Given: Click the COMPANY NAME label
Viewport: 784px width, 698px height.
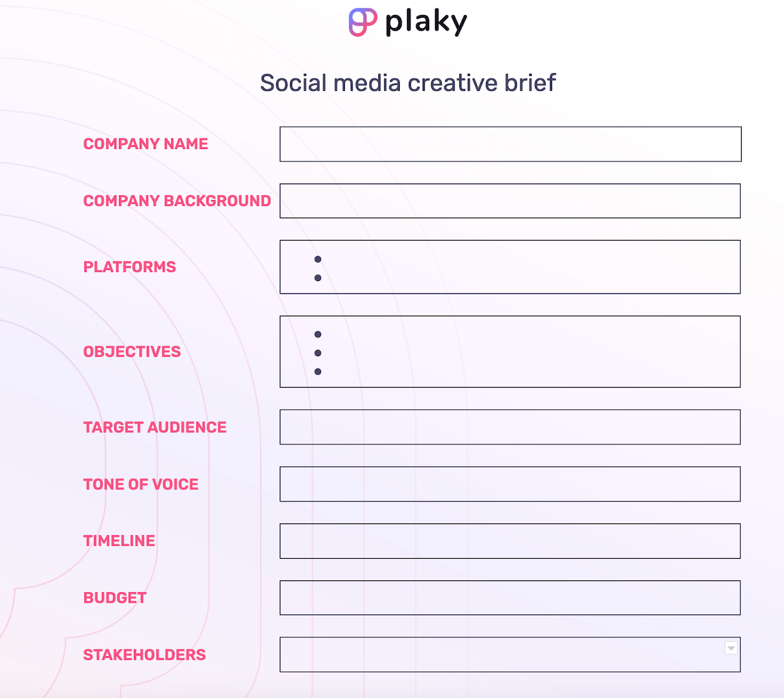Looking at the screenshot, I should click(x=146, y=144).
